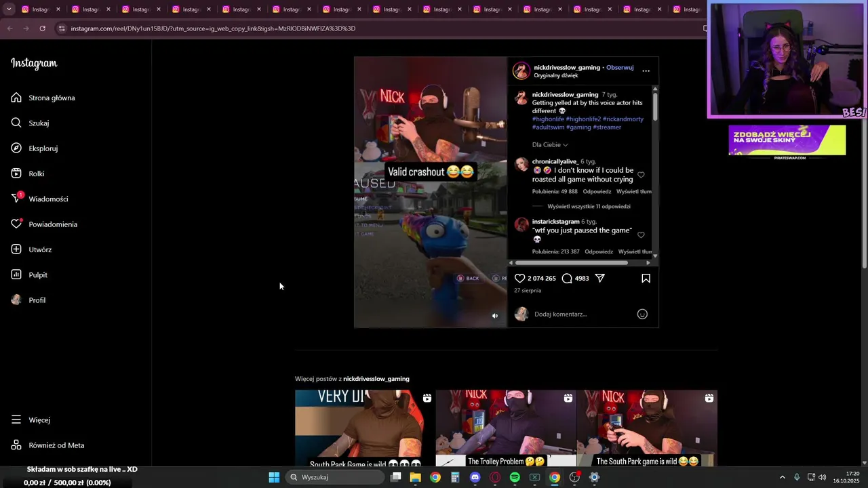Screen dimensions: 868x488
Task: Click Odpowiedz under instarickstagram comment
Action: coord(598,251)
